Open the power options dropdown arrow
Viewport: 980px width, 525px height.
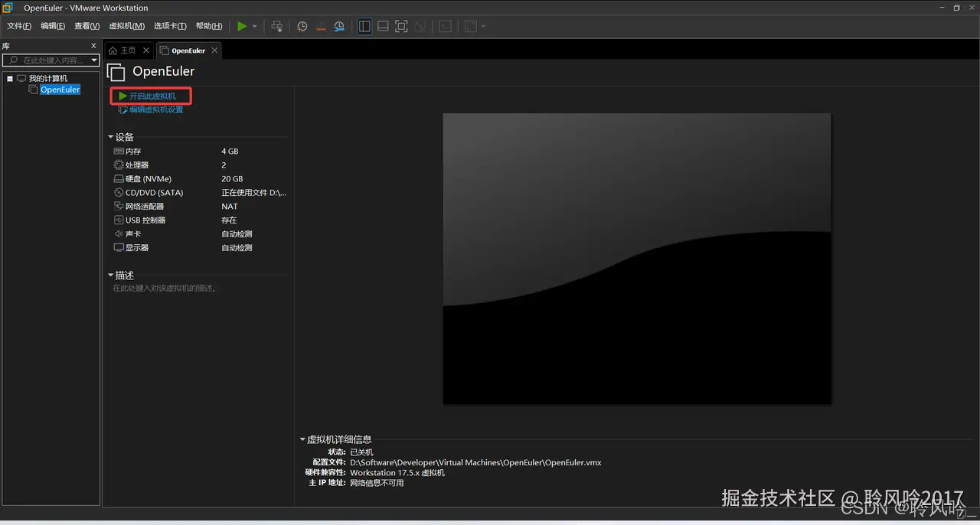pyautogui.click(x=254, y=25)
